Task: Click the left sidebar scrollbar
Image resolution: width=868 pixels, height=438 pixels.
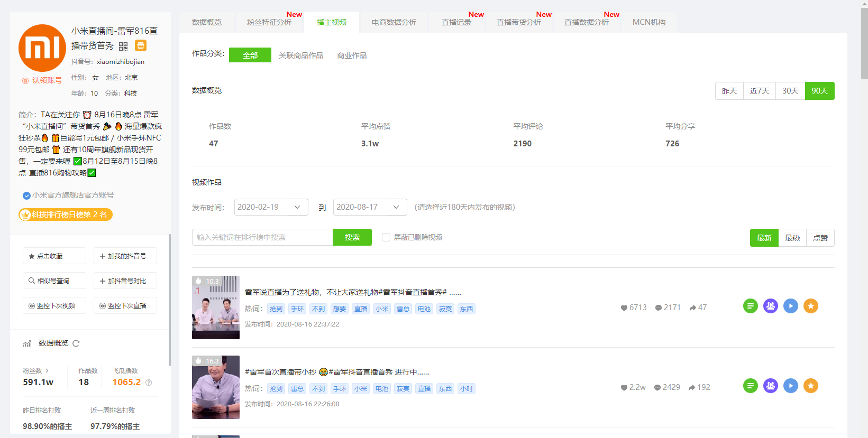Action: tap(169, 300)
